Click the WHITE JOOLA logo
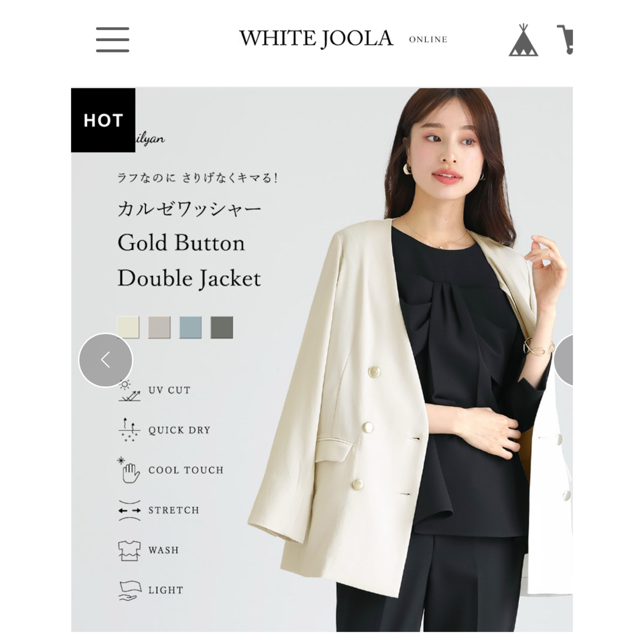Viewport: 644px width, 644px height. 316,39
